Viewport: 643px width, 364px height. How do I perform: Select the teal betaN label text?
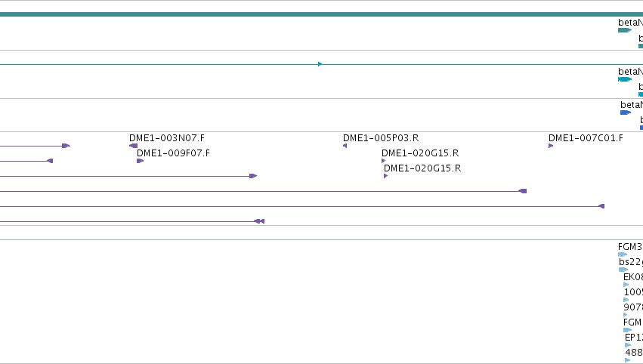(630, 23)
